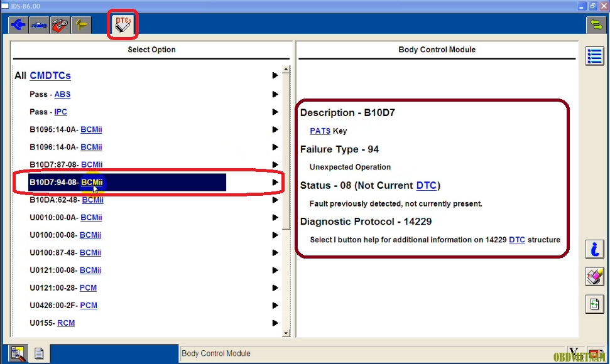Expand the B10D7:94-08 row arrow
Screen dimensions: 610x364
click(x=275, y=182)
